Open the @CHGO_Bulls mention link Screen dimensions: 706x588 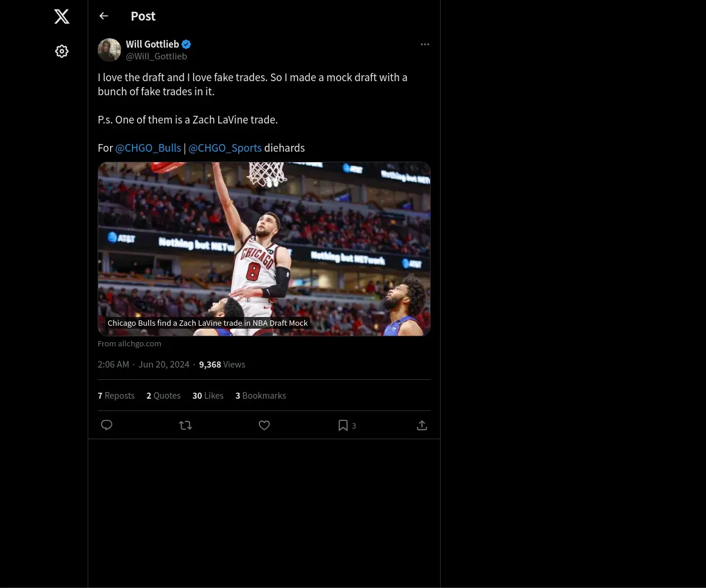pos(148,148)
